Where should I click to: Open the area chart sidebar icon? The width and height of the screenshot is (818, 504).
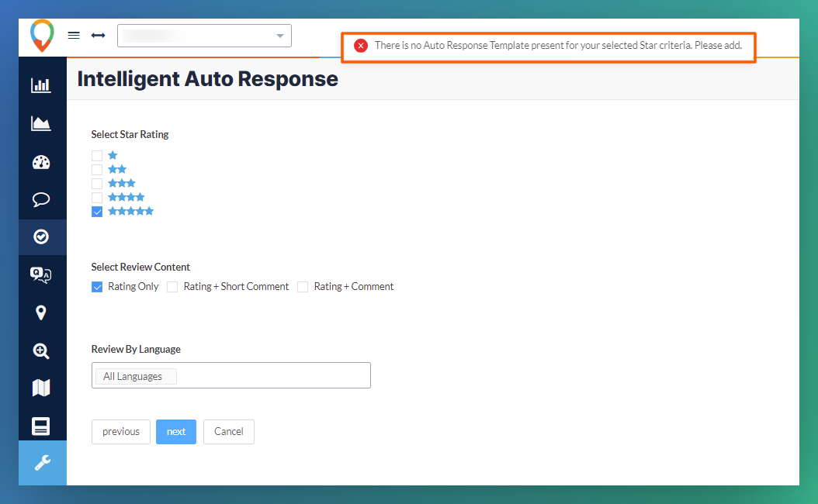pos(40,123)
